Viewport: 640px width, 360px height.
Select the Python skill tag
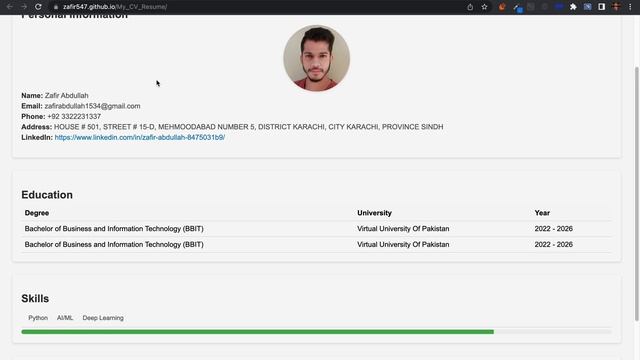point(38,318)
